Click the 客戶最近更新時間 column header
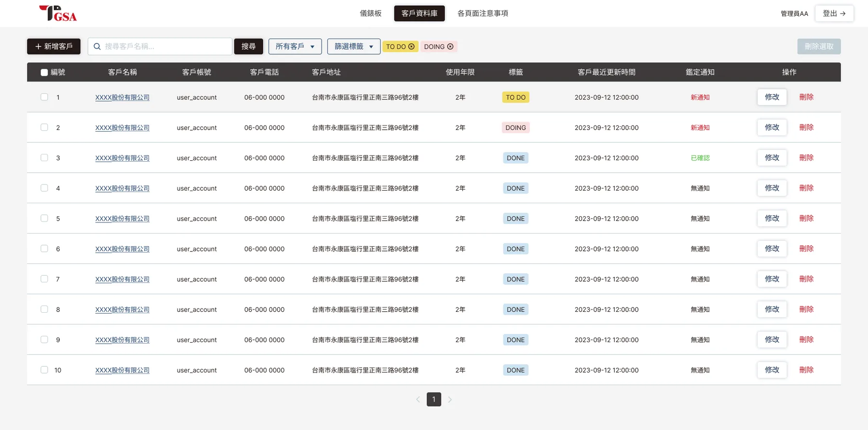The image size is (868, 430). (607, 72)
